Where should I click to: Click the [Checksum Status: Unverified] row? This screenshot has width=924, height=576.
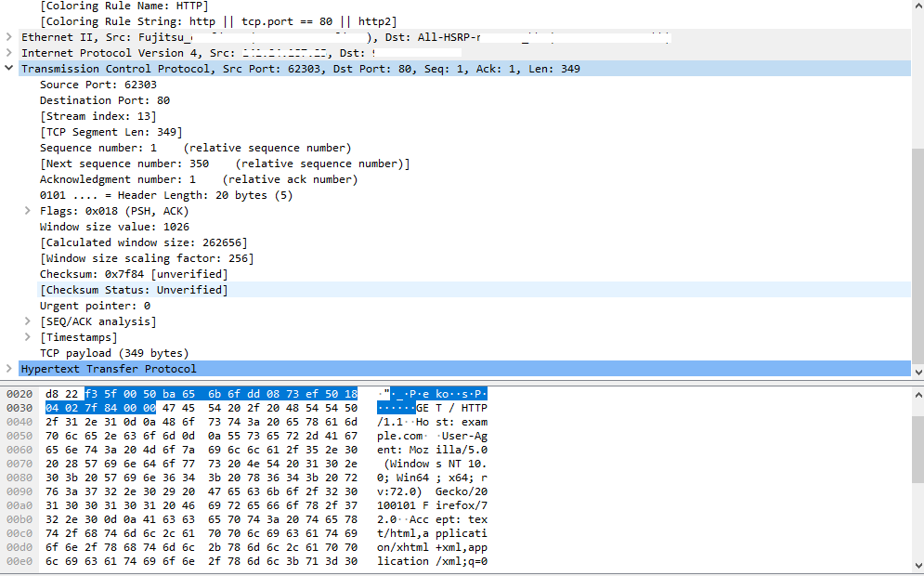133,290
